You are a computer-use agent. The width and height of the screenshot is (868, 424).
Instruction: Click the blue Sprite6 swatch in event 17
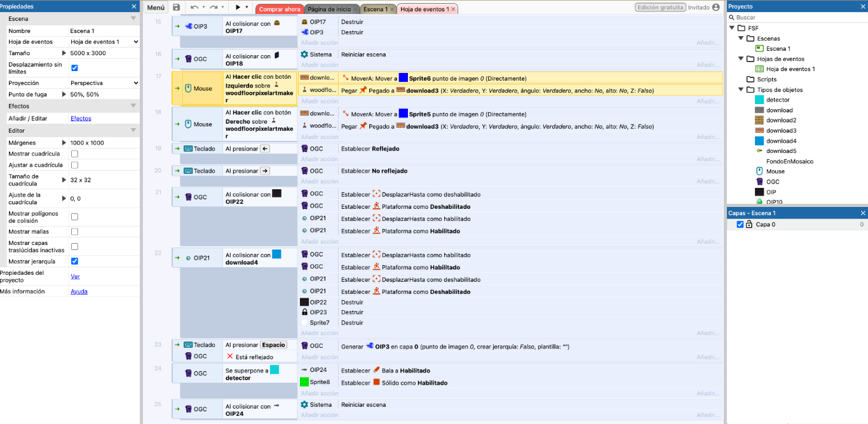403,78
